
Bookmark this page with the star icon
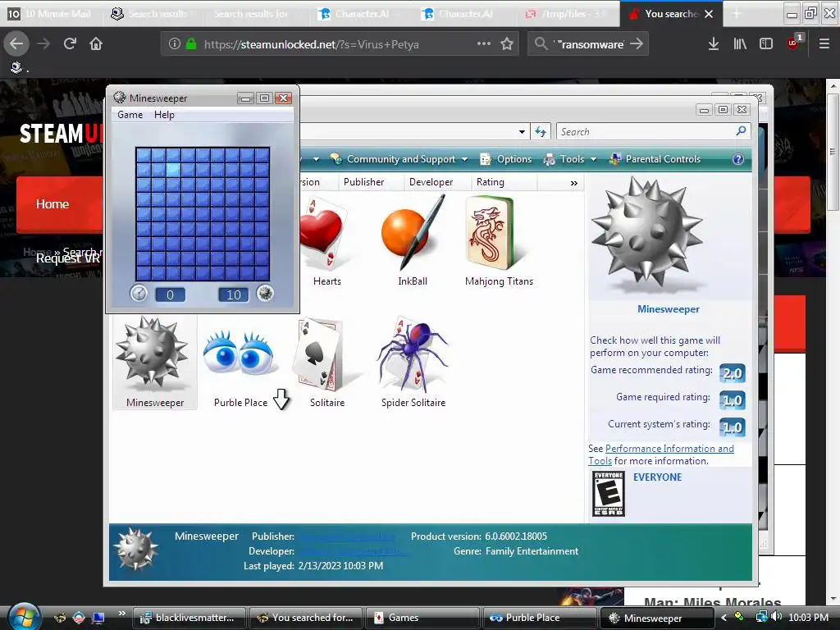click(x=507, y=44)
